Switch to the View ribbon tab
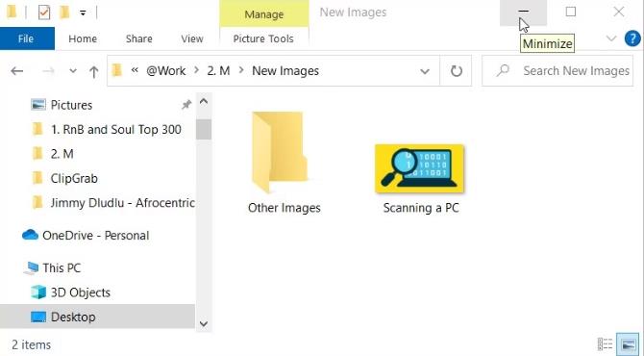 pos(192,38)
